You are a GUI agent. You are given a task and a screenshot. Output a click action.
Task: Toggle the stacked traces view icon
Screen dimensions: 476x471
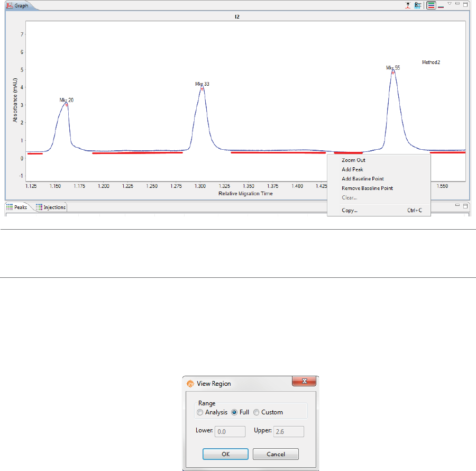click(431, 5)
